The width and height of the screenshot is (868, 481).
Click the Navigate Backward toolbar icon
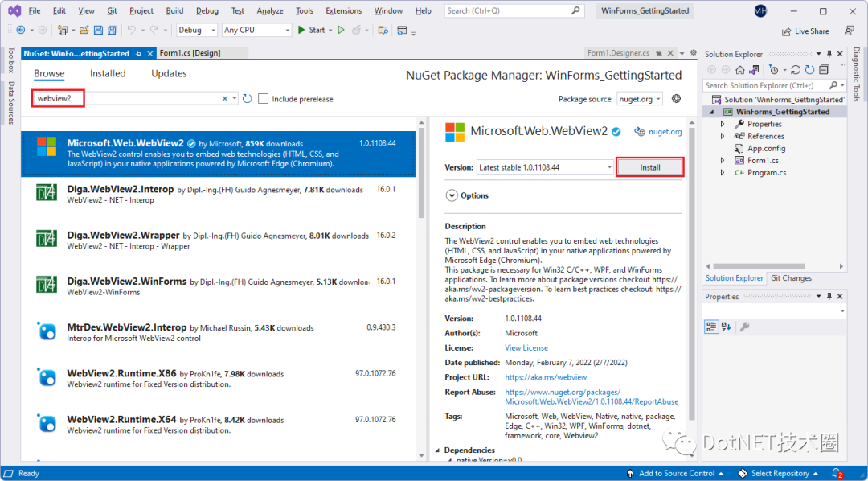[x=21, y=30]
